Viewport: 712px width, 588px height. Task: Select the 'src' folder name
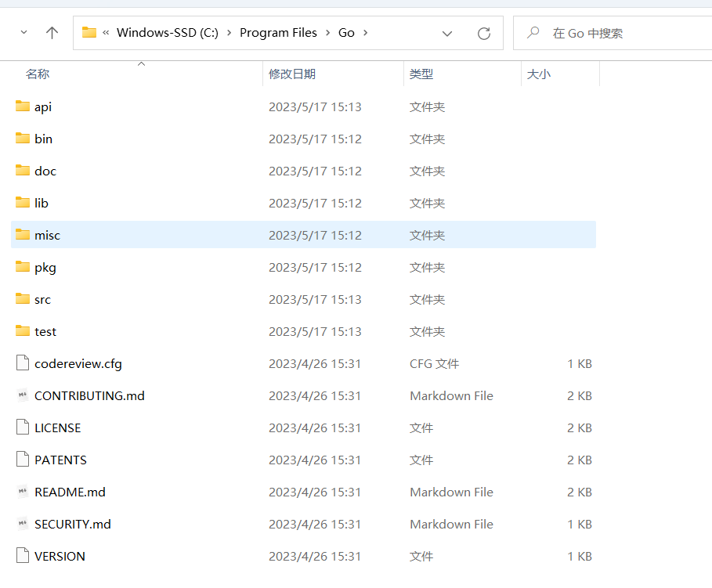click(42, 300)
